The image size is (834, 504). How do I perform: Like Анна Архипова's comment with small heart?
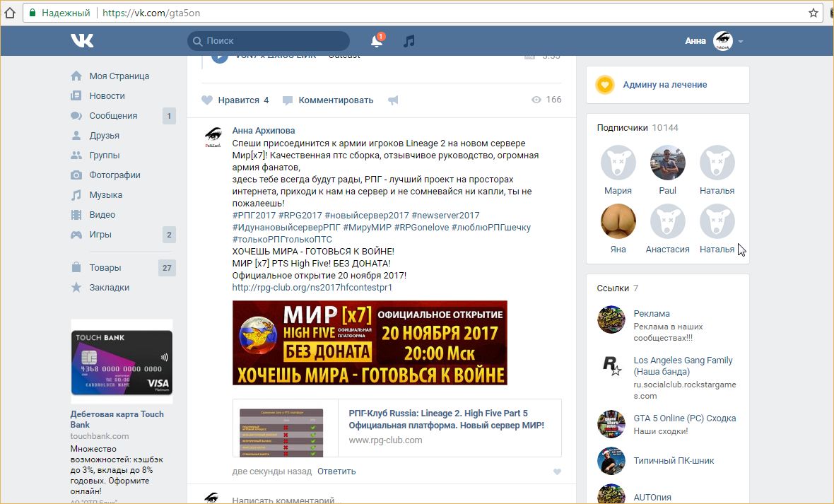557,471
